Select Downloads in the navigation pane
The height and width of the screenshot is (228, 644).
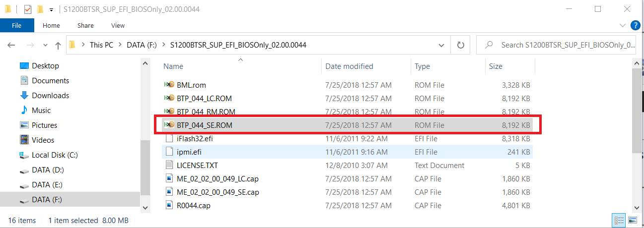click(50, 96)
